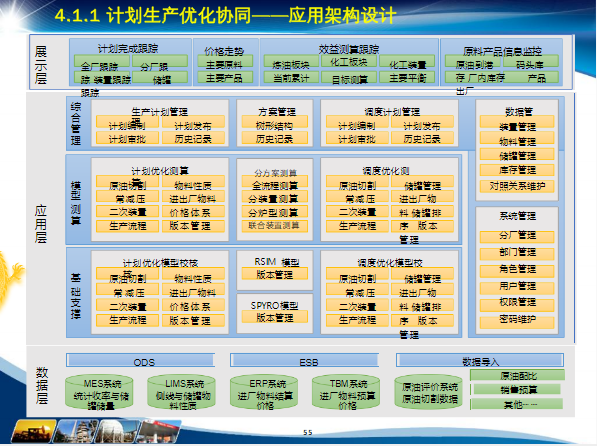Viewport: 597px width, 446px height.
Task: Select the MES系统 database cylinder
Action: click(x=99, y=392)
